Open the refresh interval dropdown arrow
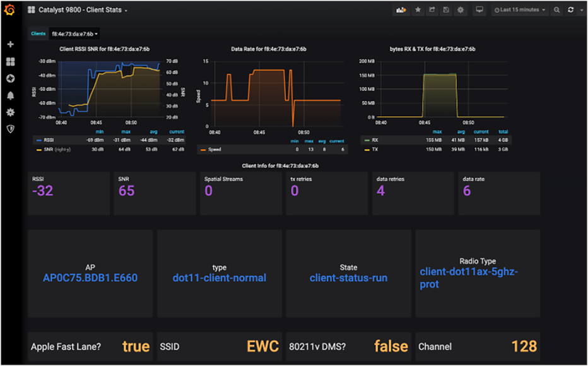Viewport: 588px width, 366px height. click(581, 10)
